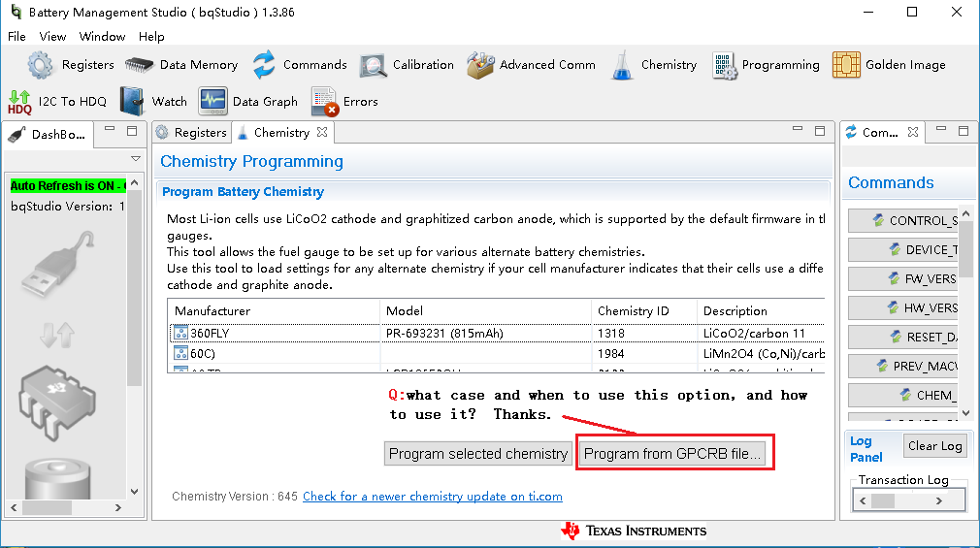Close the Commands panel tab

pos(913,132)
